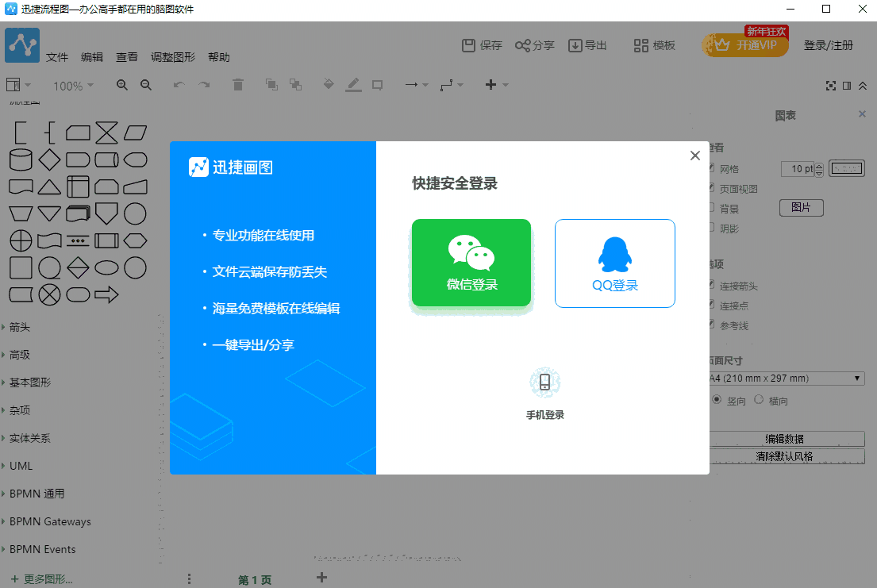
Task: Click the plus to add a new page
Action: 321,578
